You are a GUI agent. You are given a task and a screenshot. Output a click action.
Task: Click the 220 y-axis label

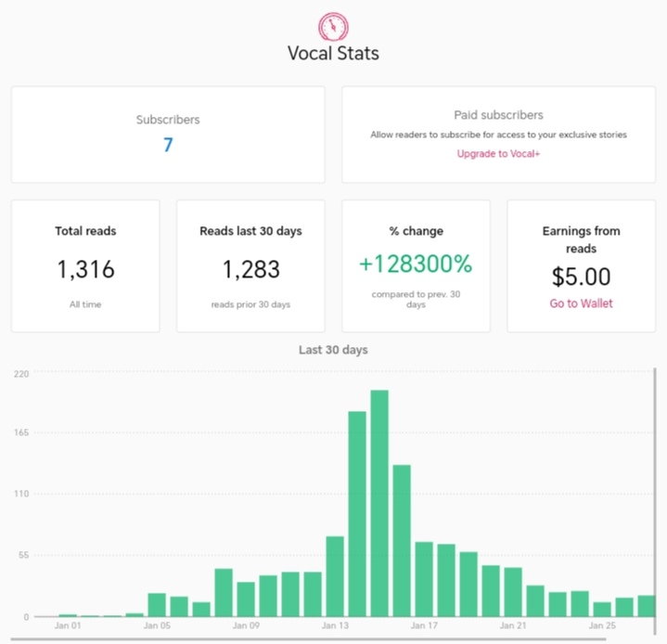pos(21,374)
